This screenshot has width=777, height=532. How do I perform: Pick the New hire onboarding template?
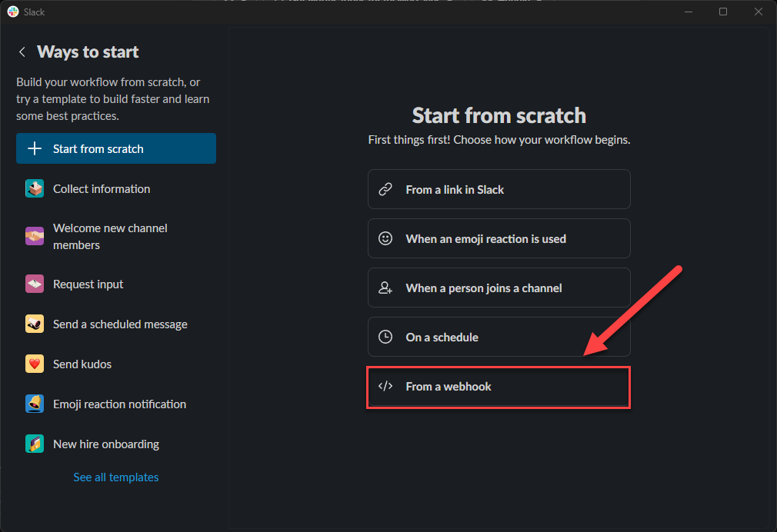coord(106,444)
